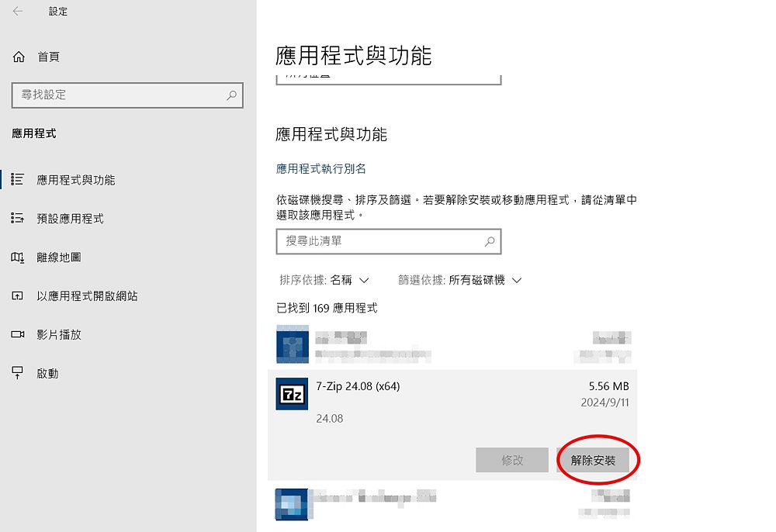Click the magnifier in 搜尋此清單 box

tap(489, 241)
